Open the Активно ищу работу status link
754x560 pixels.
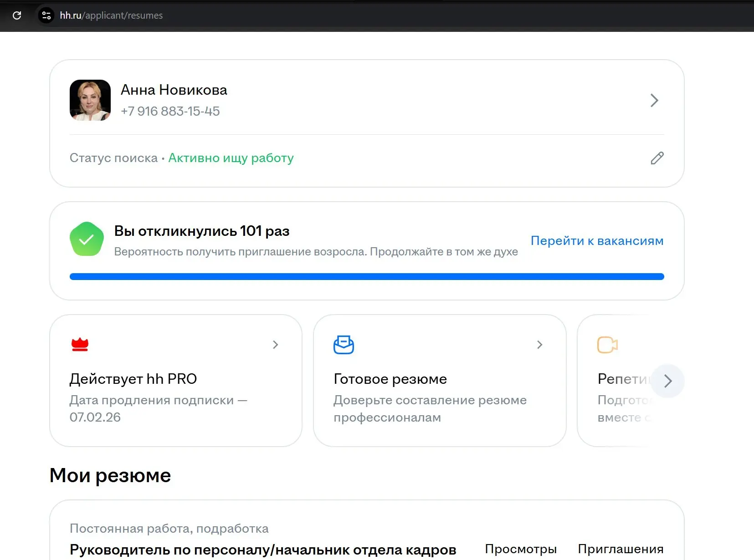coord(231,158)
